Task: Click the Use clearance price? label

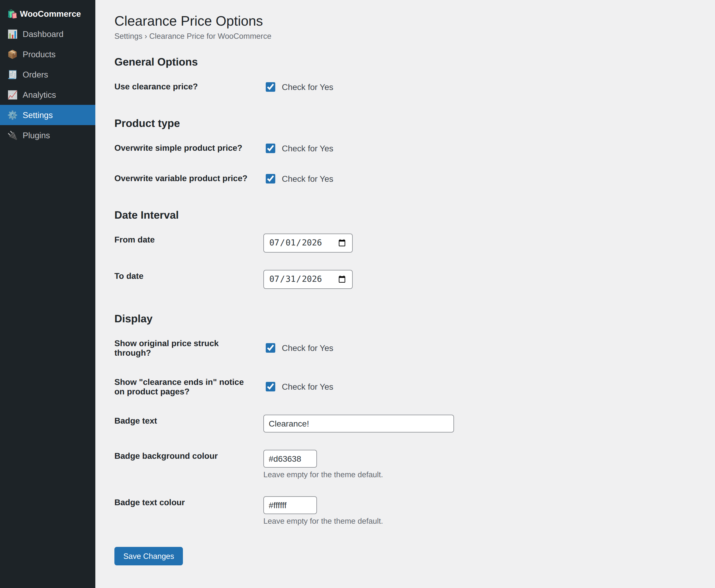Action: pos(156,87)
